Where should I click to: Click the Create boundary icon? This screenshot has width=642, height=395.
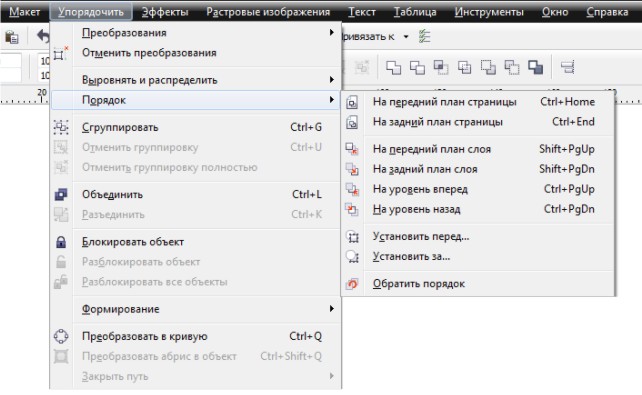coord(536,67)
